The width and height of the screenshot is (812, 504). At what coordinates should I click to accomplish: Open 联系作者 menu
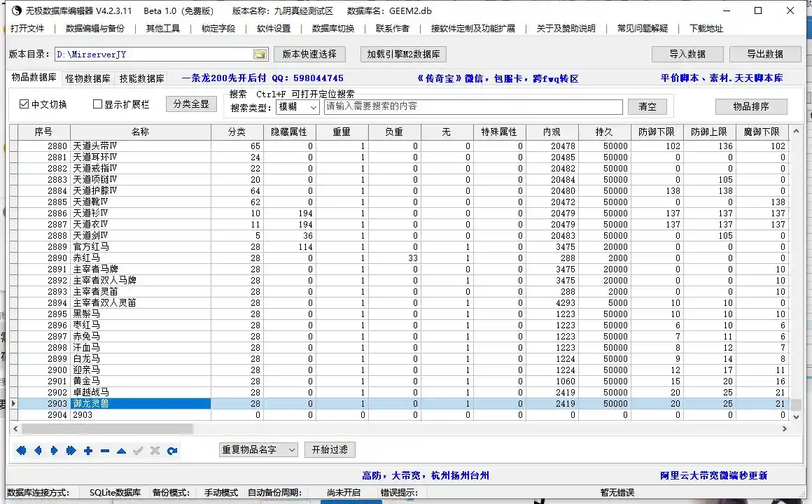pos(393,29)
